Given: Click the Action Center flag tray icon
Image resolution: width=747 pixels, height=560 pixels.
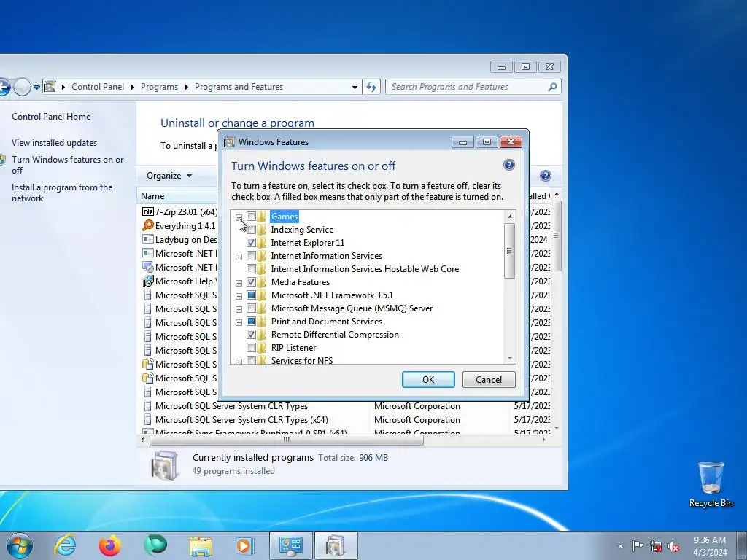Looking at the screenshot, I should (638, 546).
